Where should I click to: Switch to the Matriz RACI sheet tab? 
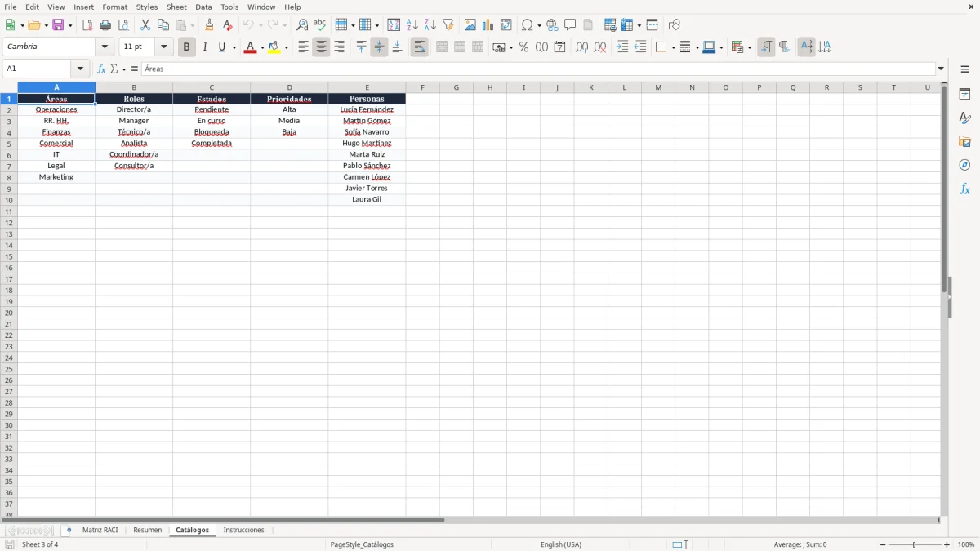100,530
